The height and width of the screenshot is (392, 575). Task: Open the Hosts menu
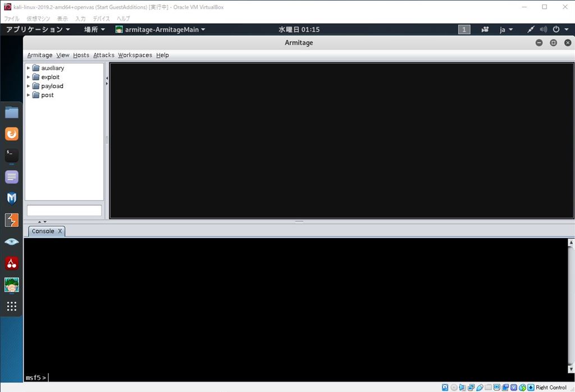point(81,55)
